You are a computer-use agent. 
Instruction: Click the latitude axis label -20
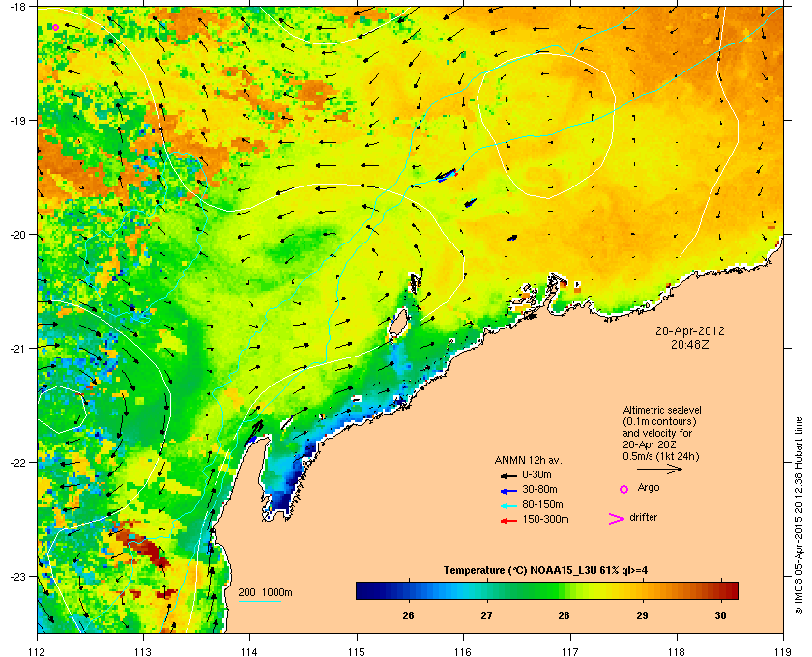click(x=17, y=235)
